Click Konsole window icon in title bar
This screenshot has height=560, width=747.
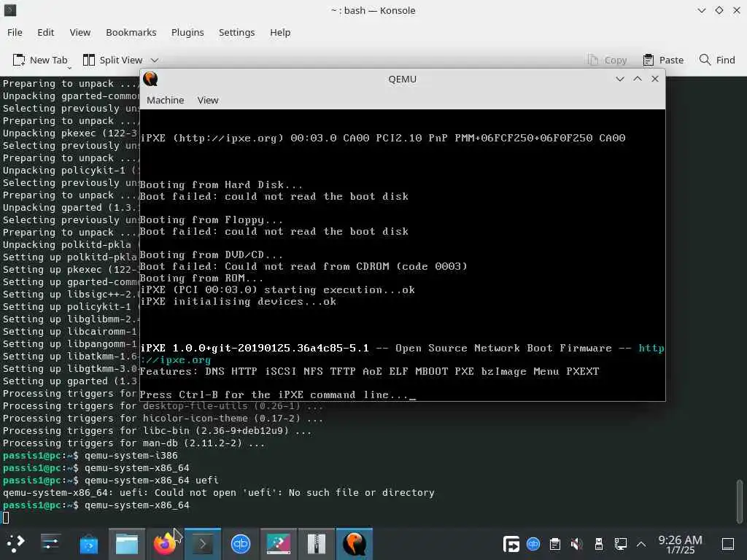pyautogui.click(x=10, y=10)
